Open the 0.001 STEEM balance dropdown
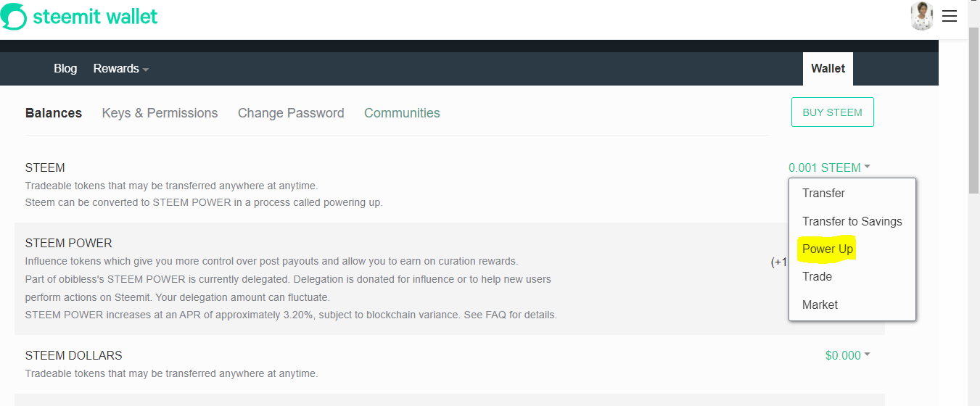This screenshot has width=980, height=406. pos(829,167)
